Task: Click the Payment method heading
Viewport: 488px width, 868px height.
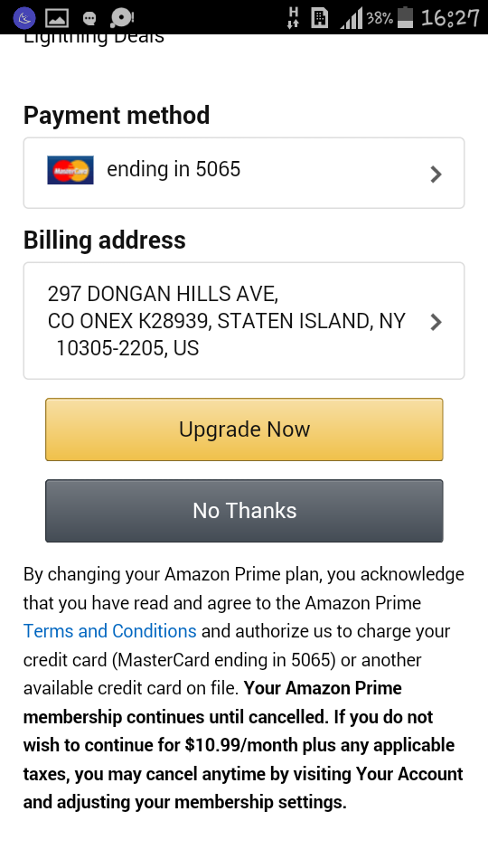Action: point(117,115)
